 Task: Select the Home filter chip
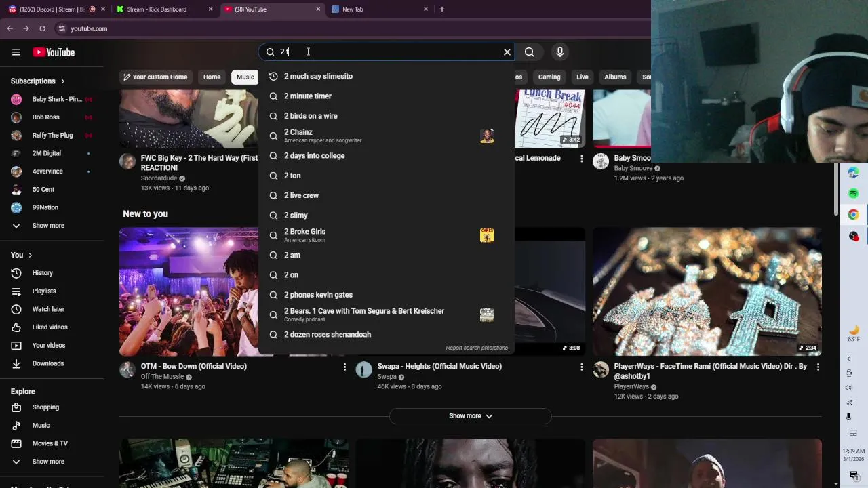212,77
